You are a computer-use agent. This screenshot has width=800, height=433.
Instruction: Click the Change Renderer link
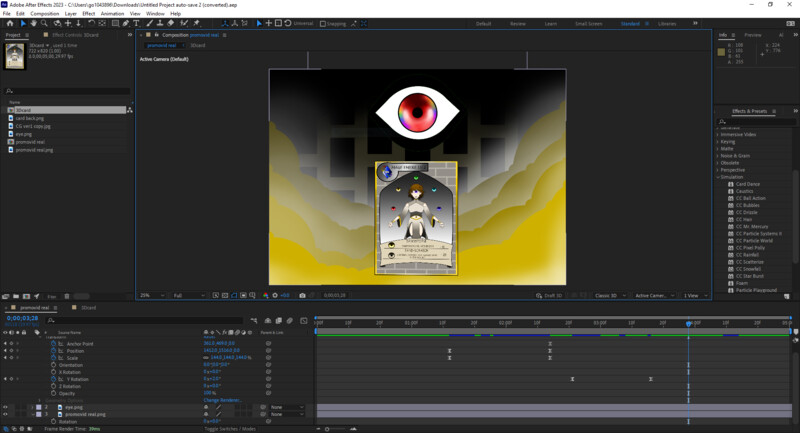pyautogui.click(x=221, y=400)
